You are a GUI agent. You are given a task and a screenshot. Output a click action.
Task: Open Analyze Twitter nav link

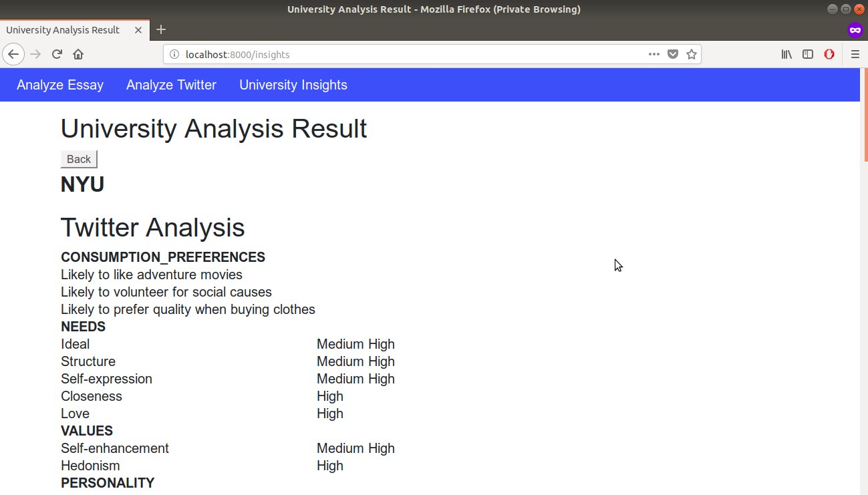click(171, 85)
